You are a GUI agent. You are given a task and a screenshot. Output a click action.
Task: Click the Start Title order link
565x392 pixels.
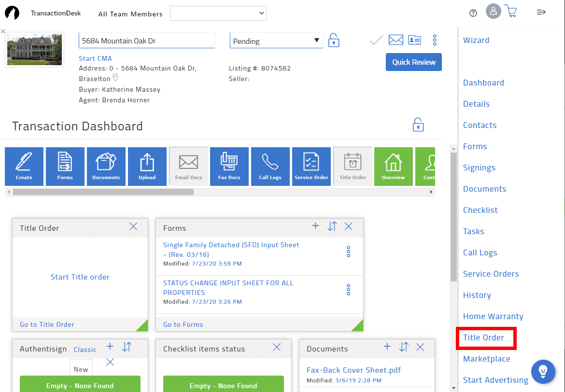pos(80,277)
